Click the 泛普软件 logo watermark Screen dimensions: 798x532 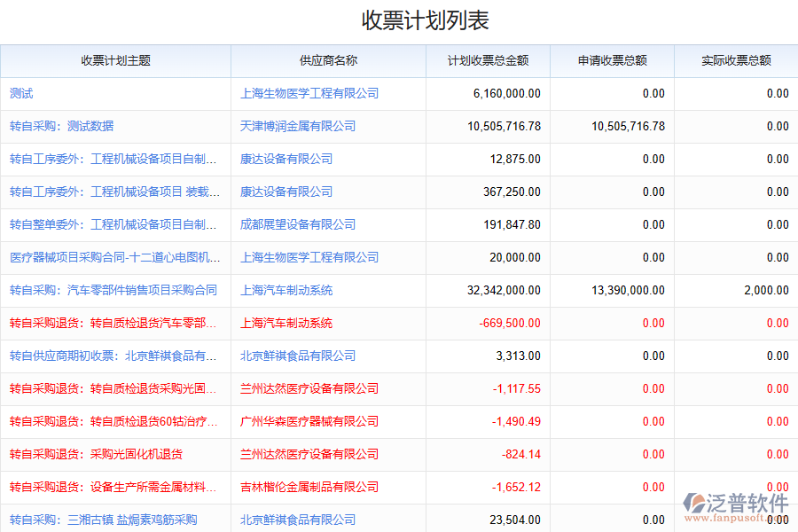736,507
